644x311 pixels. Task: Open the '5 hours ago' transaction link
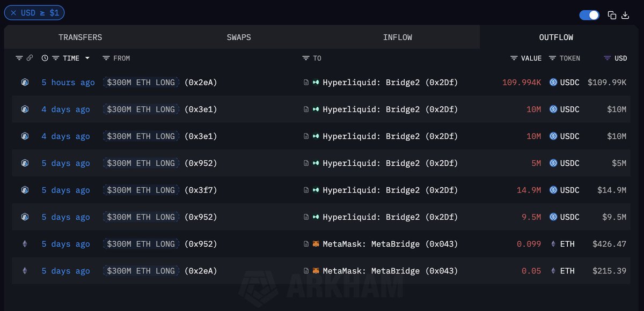[68, 83]
